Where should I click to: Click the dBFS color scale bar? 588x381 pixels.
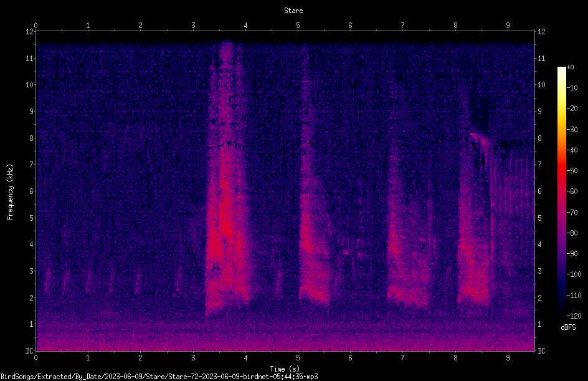tap(561, 191)
